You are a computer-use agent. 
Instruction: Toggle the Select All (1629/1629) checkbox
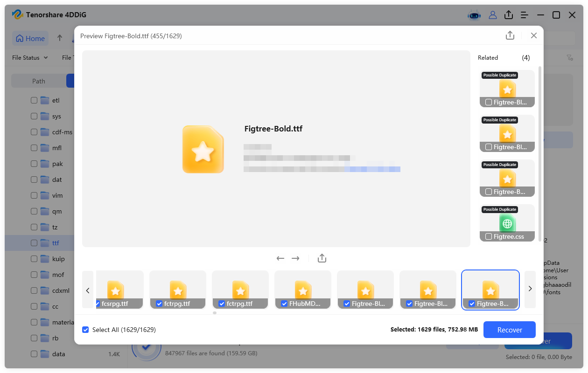(85, 330)
